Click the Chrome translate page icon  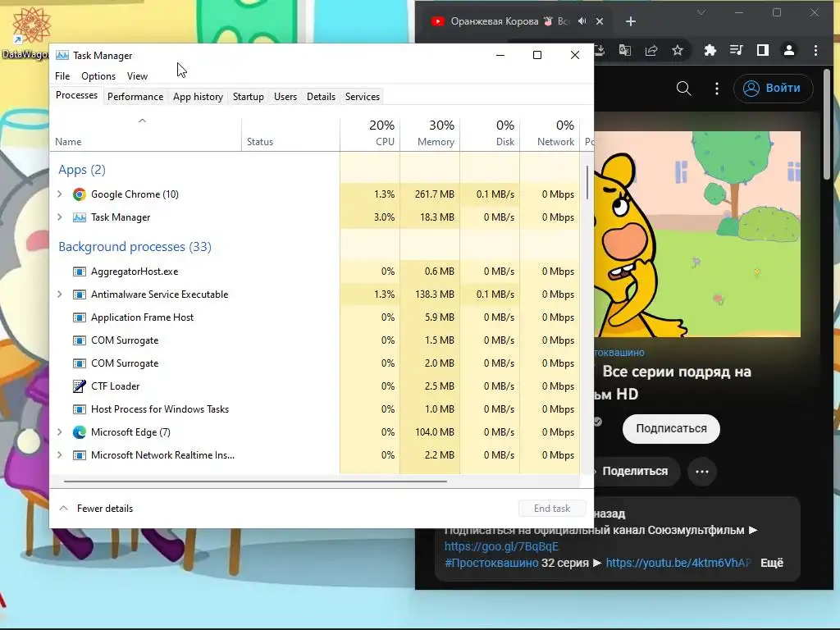coord(624,50)
